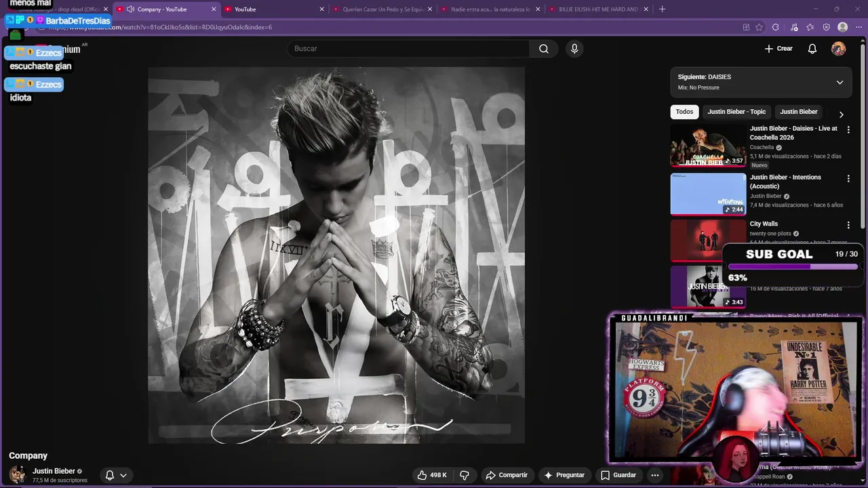Open the Justin Bieber channel link
868x488 pixels.
tap(54, 471)
